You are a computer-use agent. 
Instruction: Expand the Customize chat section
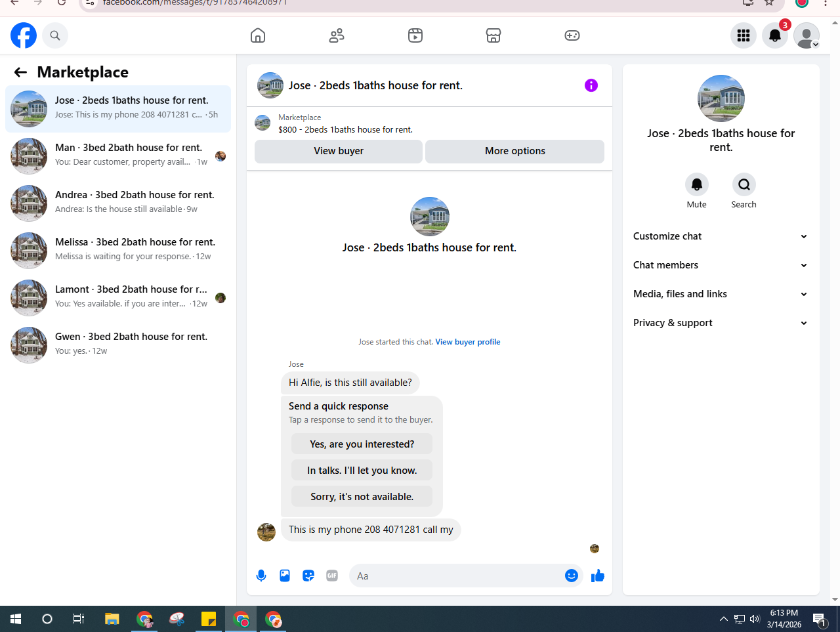721,236
